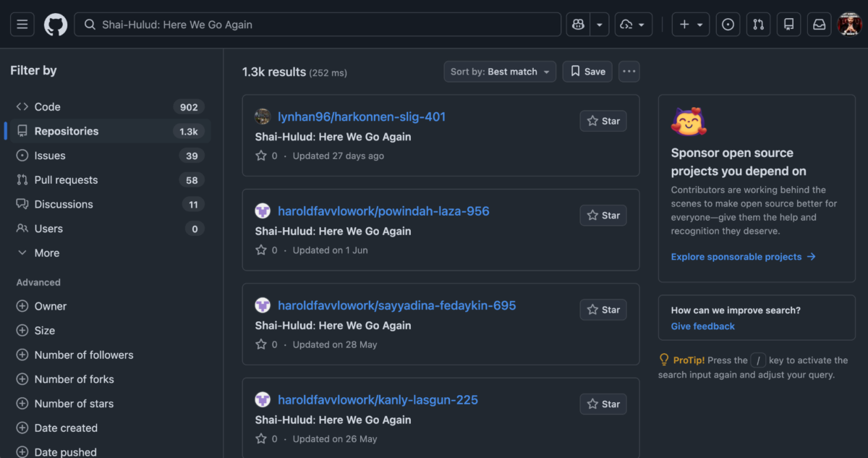Open the user profile avatar menu

tap(849, 25)
